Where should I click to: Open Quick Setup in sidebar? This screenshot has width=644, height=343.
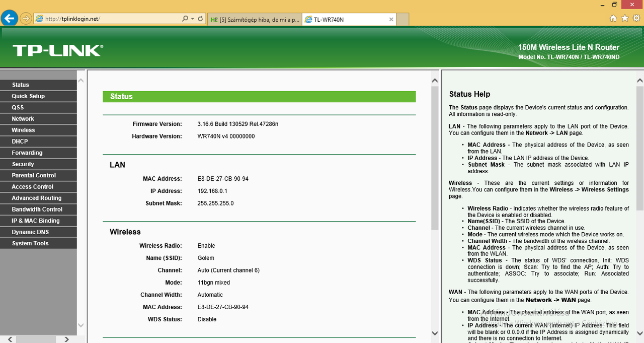(38, 96)
